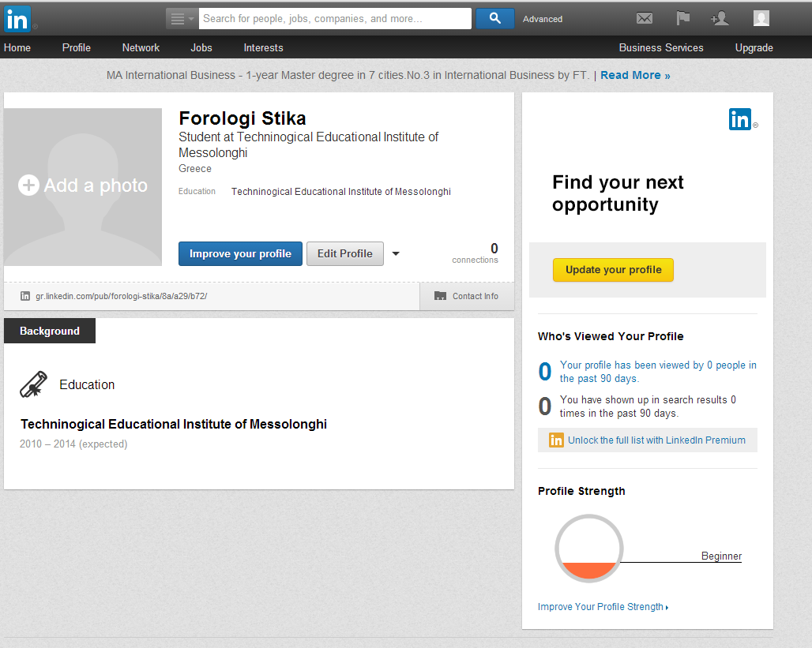Click the Add a photo placeholder
Screen dimensions: 812x648
(83, 186)
